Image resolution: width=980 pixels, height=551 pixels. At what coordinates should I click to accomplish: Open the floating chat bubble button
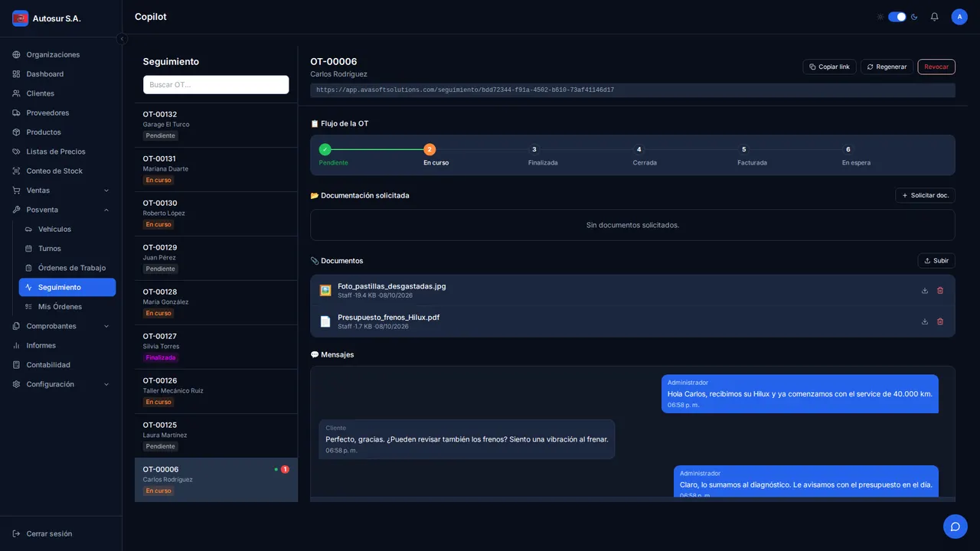pyautogui.click(x=955, y=527)
